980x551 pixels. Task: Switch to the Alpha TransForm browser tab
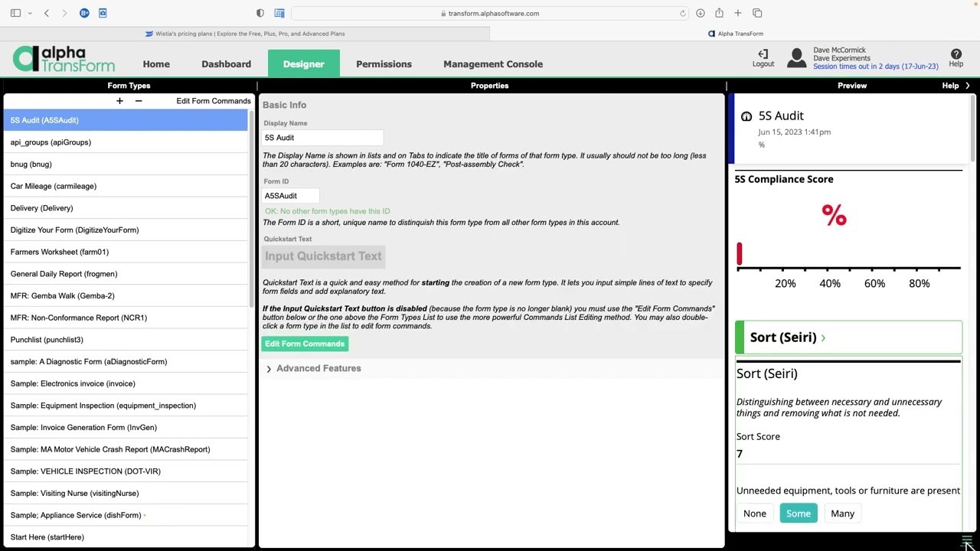coord(735,34)
